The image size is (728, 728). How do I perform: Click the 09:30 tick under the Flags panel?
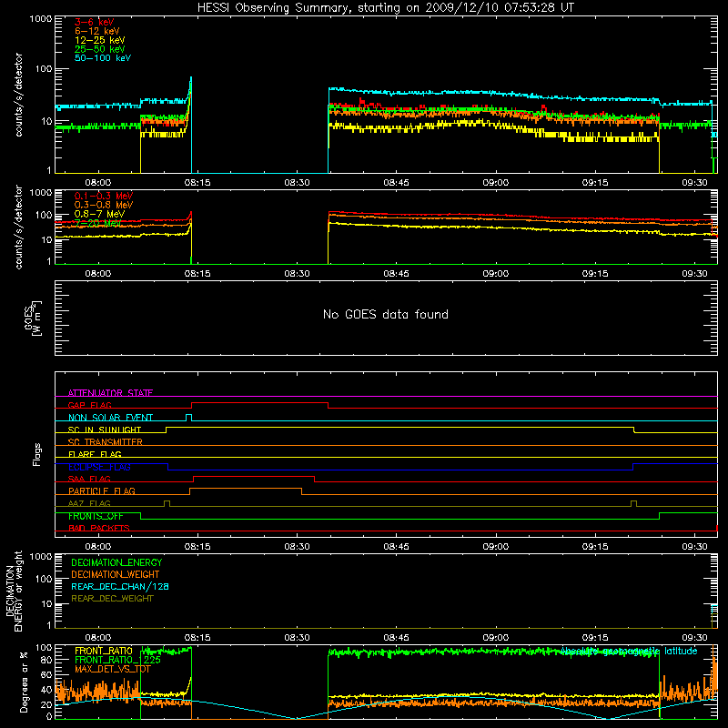(694, 547)
